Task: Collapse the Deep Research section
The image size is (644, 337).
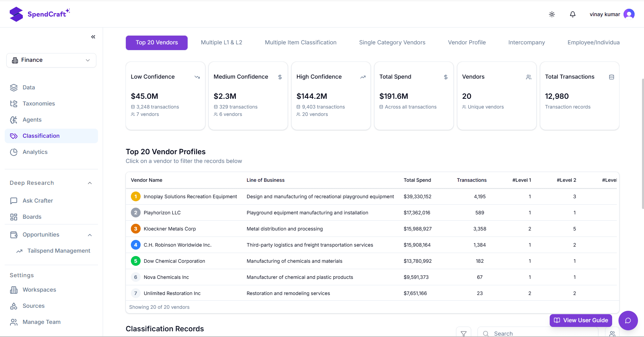Action: (90, 183)
